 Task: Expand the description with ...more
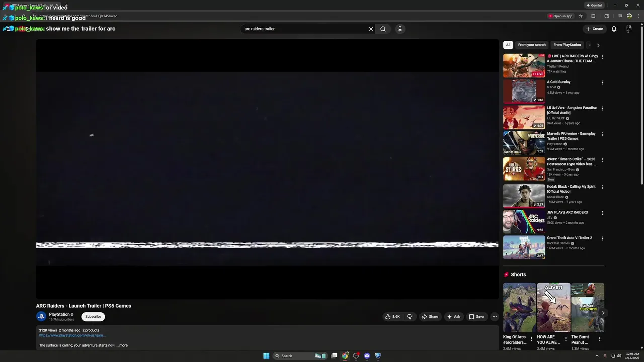(122, 345)
